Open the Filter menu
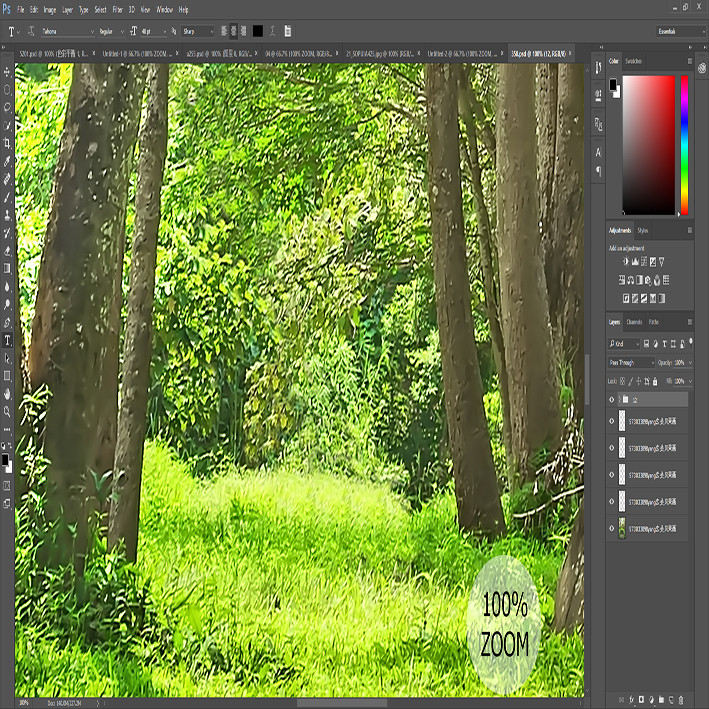The image size is (709, 709). tap(118, 9)
